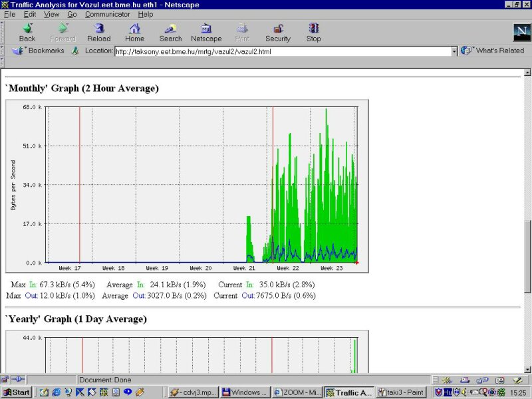Open the Bookmarks quick menu

pos(40,51)
